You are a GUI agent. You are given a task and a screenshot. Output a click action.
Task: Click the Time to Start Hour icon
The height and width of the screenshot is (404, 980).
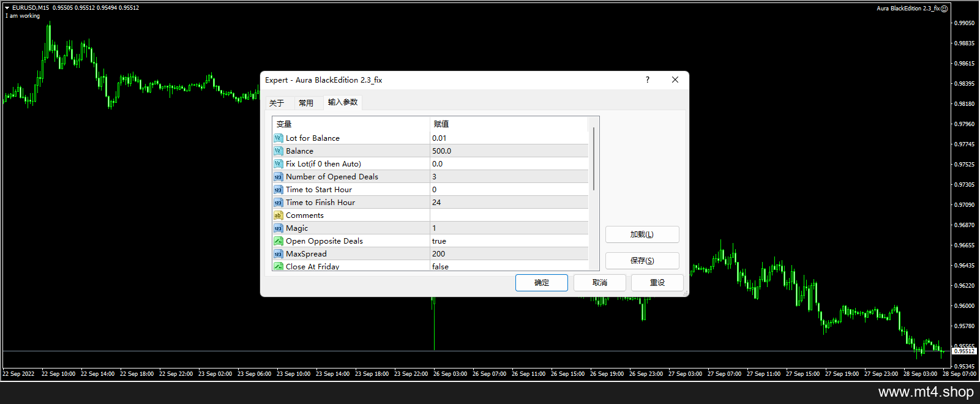[278, 190]
